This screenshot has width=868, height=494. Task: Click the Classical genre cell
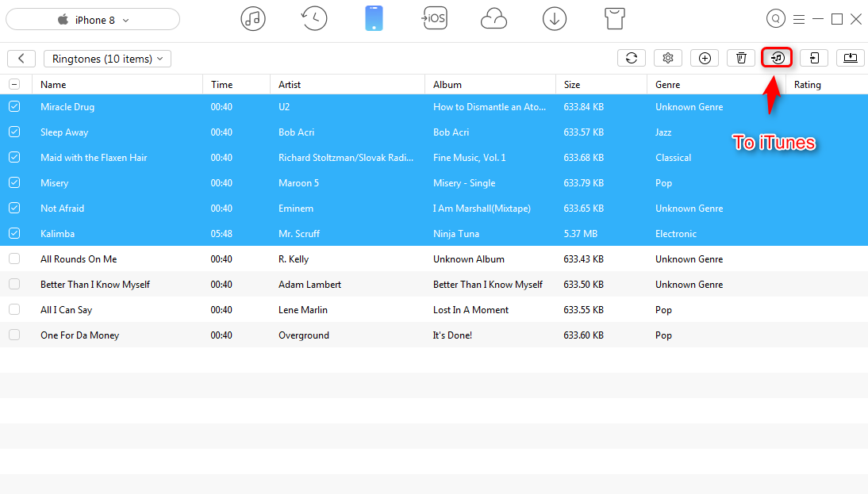(673, 158)
